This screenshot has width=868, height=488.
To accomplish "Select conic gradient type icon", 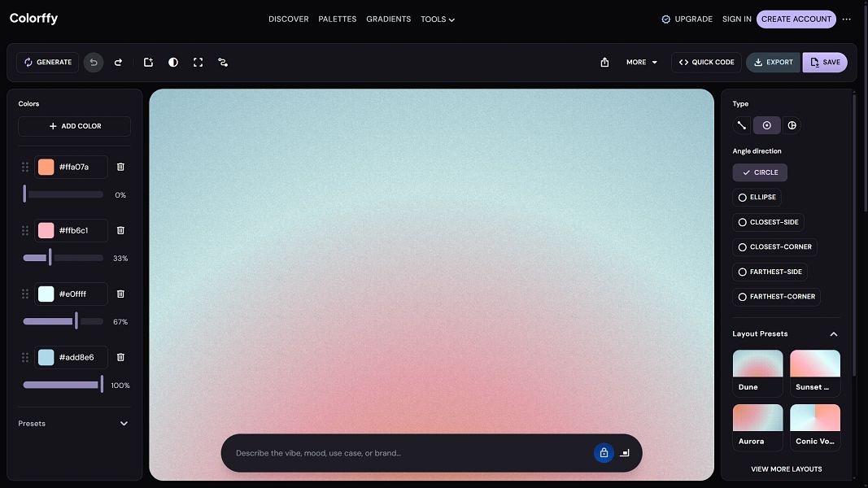I will coord(792,125).
